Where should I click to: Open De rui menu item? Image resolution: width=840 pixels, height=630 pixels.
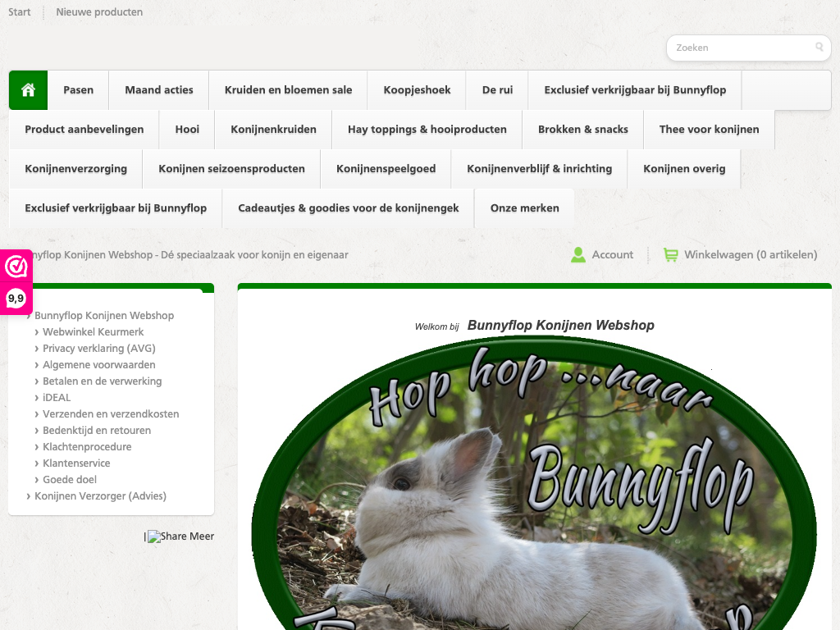click(497, 90)
